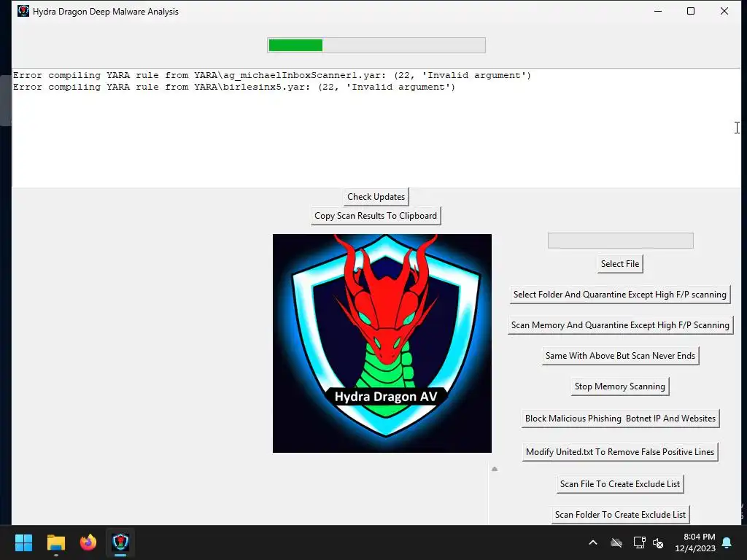Open muted volume tray icon

coord(658,542)
